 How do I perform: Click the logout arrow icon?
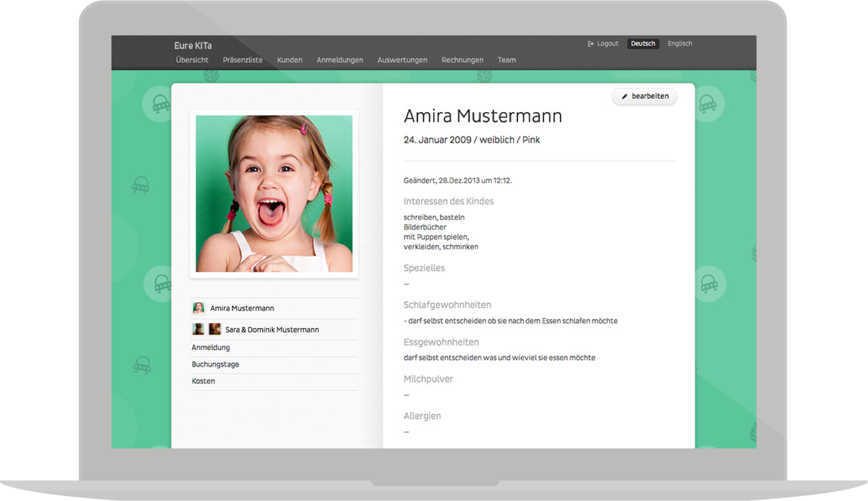coord(590,44)
